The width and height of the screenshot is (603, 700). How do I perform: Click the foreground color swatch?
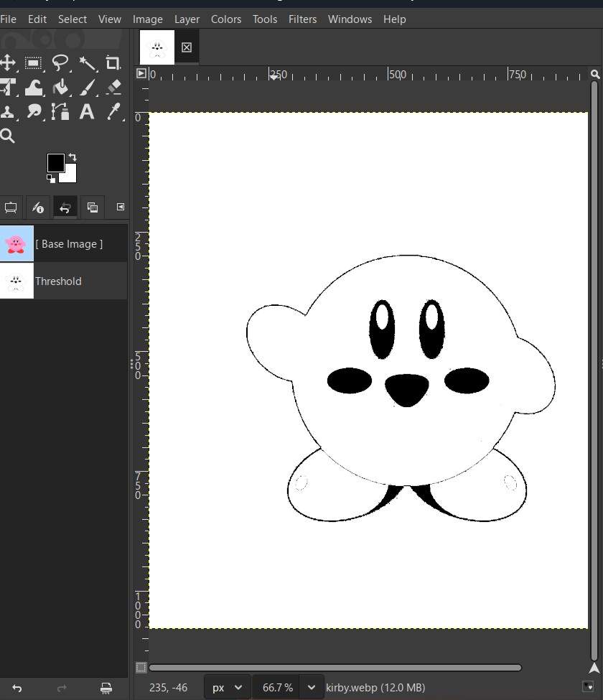[x=55, y=162]
